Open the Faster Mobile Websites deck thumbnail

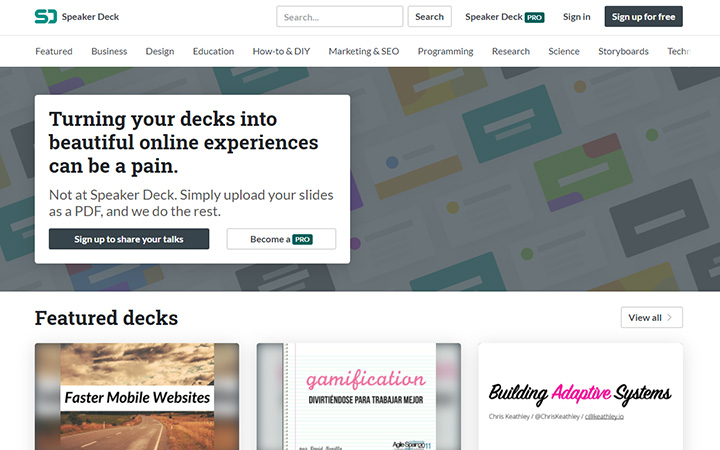[137, 397]
